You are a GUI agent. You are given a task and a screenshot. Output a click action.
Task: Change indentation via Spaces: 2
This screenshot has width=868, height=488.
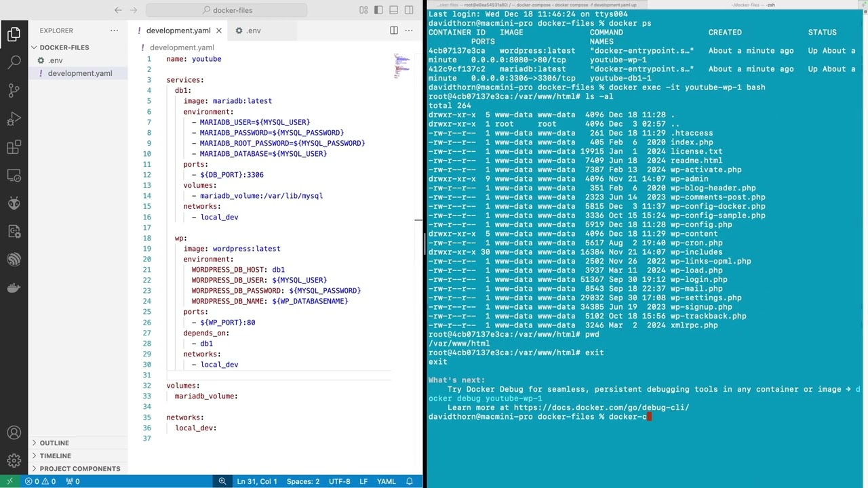coord(303,481)
